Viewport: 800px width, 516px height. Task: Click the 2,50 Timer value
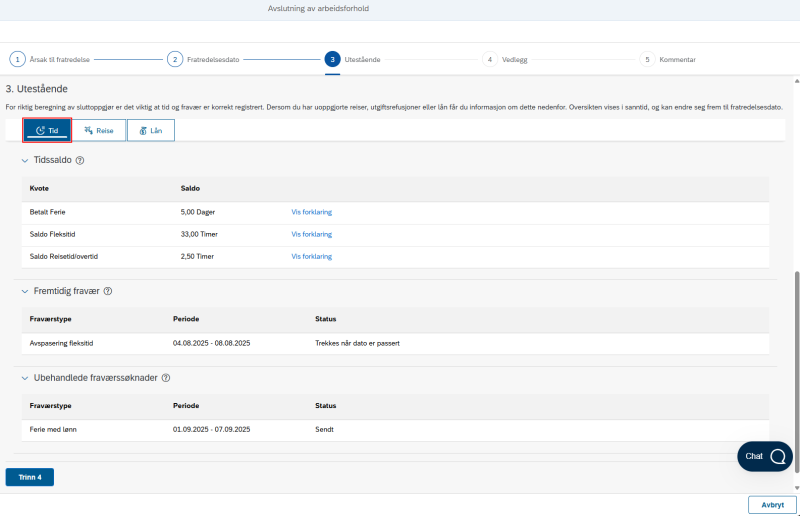click(197, 256)
